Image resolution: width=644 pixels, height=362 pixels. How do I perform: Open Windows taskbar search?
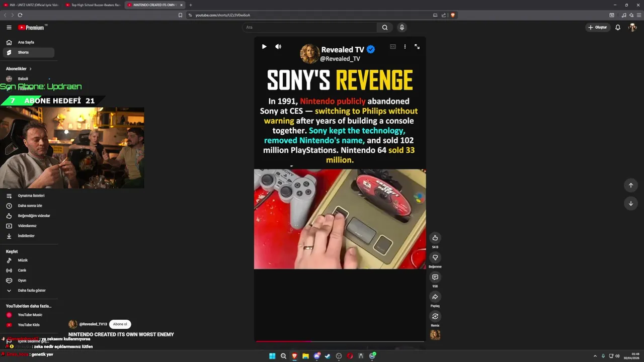(x=283, y=356)
